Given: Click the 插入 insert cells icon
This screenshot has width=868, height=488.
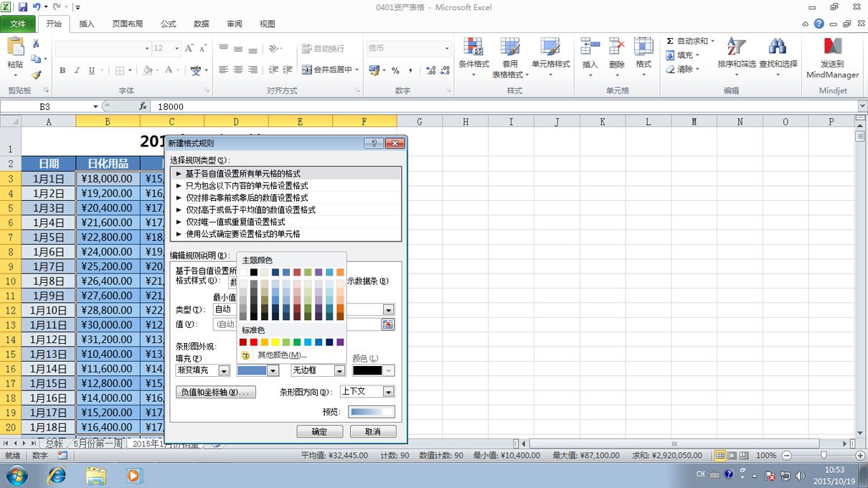Looking at the screenshot, I should (x=590, y=47).
